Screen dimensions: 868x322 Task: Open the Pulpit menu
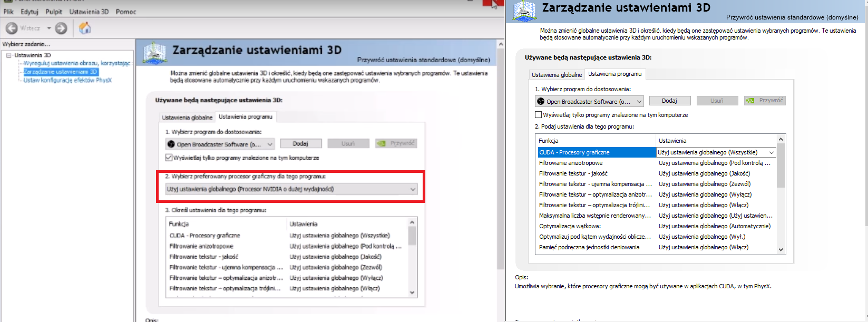click(x=54, y=12)
